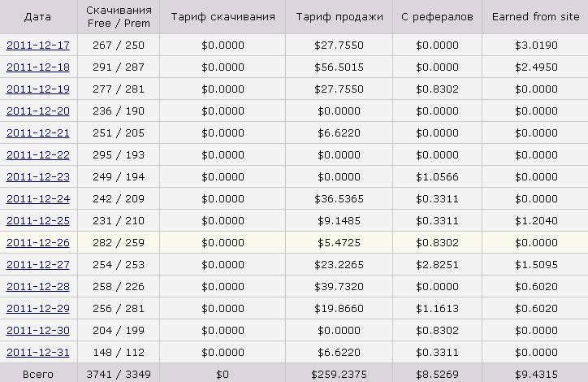Open the 2011-12-27 date link
Viewport: 588px width, 382px height.
(38, 265)
